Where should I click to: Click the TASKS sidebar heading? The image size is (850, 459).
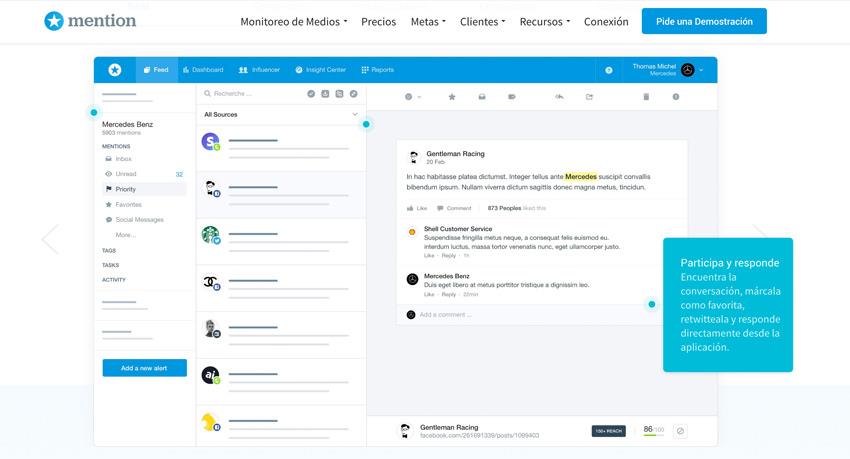click(x=111, y=266)
